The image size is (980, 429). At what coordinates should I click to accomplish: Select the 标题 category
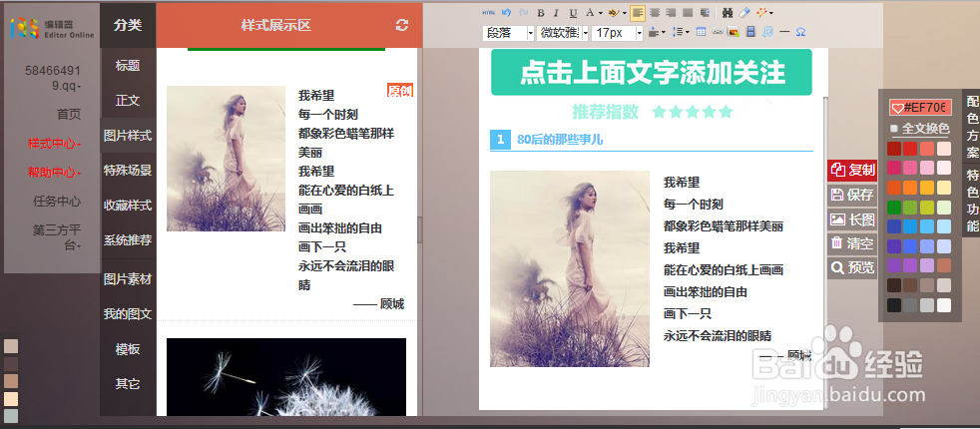(x=128, y=66)
